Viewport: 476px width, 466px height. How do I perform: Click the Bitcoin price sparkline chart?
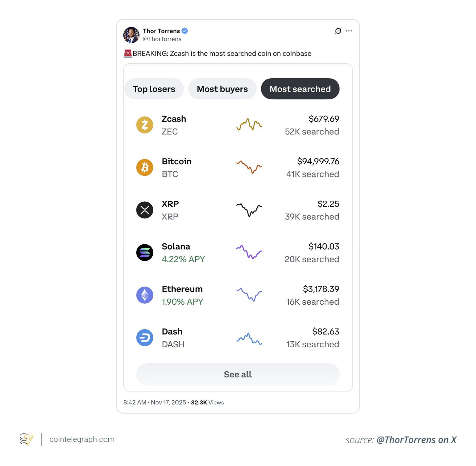click(x=249, y=167)
